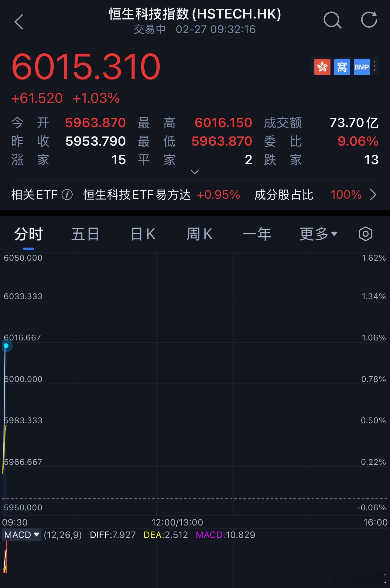Tap the 12:00/13:00 time axis label
Image resolution: width=390 pixels, height=588 pixels.
177,522
